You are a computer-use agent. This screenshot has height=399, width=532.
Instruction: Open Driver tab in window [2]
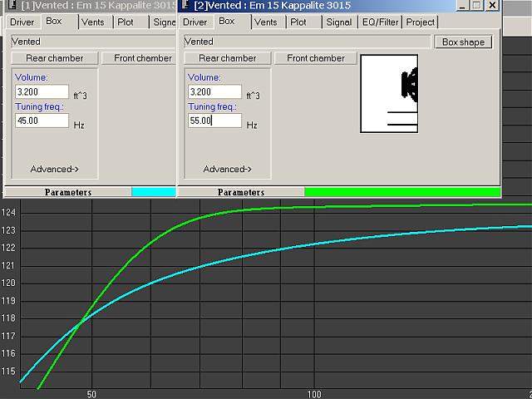(195, 22)
